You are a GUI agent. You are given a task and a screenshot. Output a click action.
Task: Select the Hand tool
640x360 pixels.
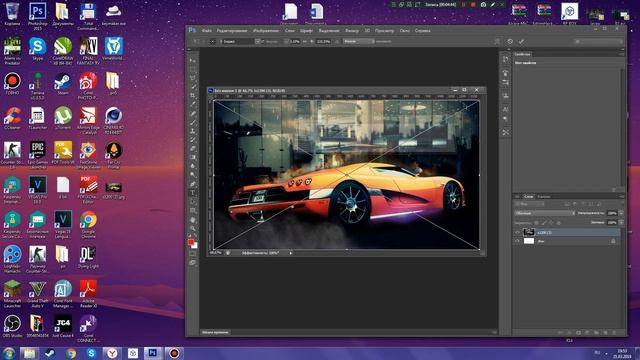(193, 220)
